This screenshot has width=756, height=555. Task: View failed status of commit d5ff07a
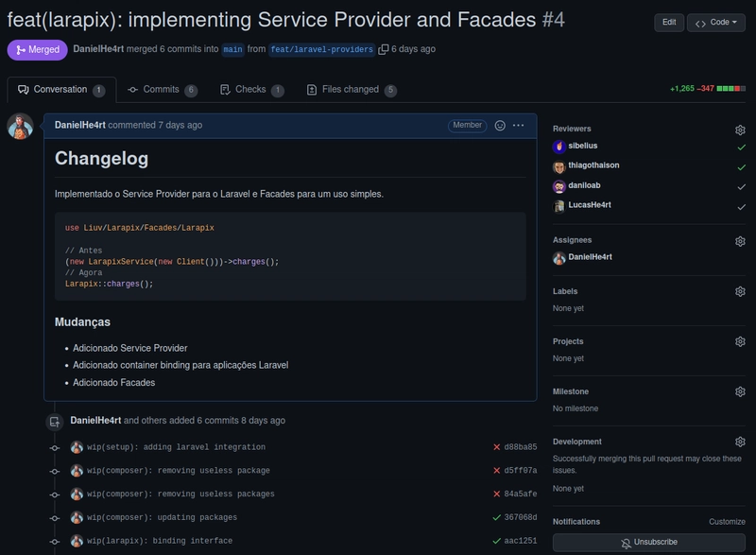(x=497, y=470)
